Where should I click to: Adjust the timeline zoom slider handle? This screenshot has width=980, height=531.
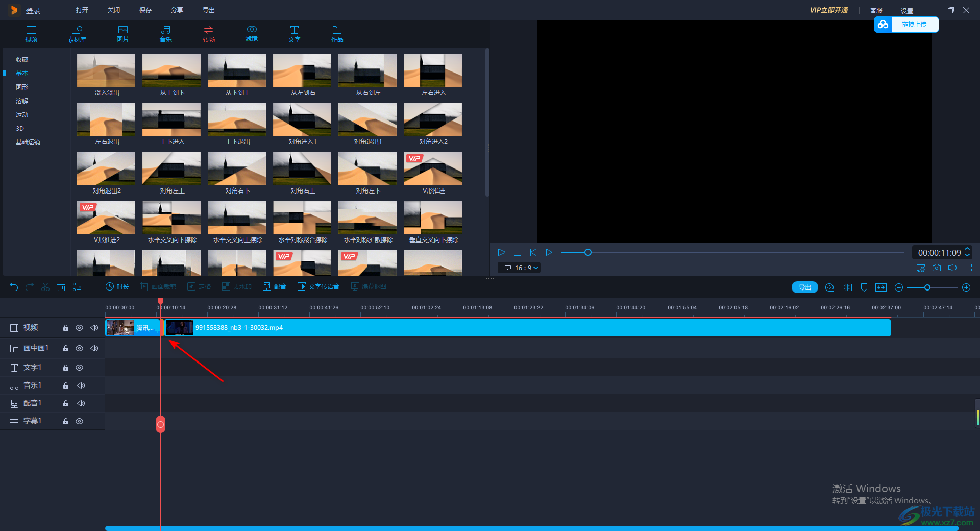tap(927, 287)
